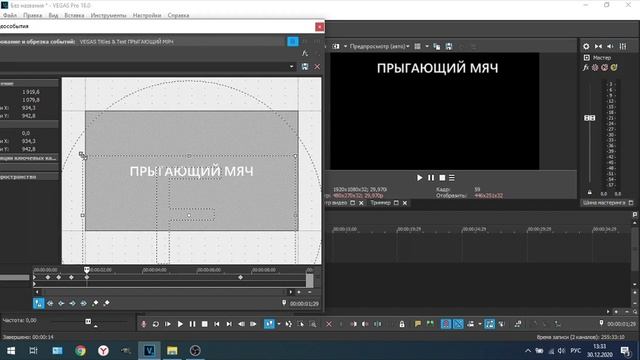Toggle overlays grid icon in preview
The height and width of the screenshot is (360, 640).
[418, 47]
